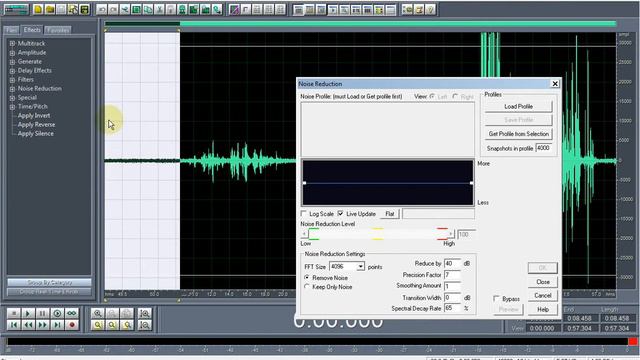Expand the Amplitude effects category
640x360 pixels.
12,53
